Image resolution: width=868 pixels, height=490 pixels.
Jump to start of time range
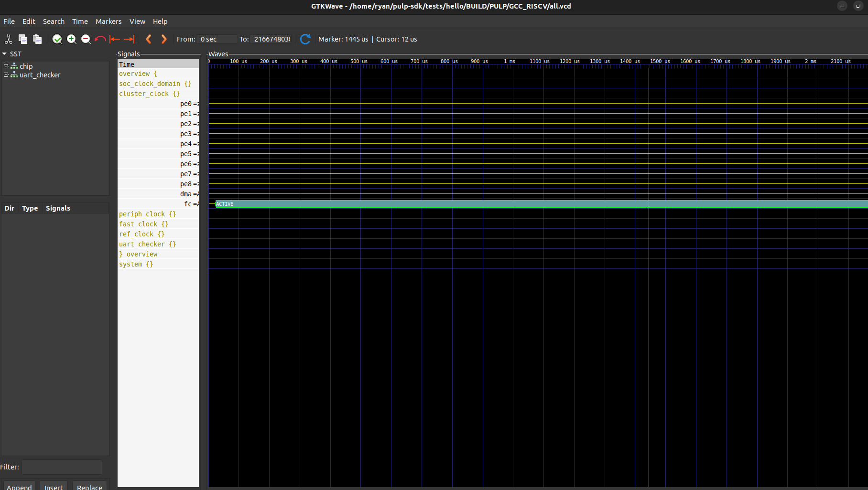(x=115, y=39)
